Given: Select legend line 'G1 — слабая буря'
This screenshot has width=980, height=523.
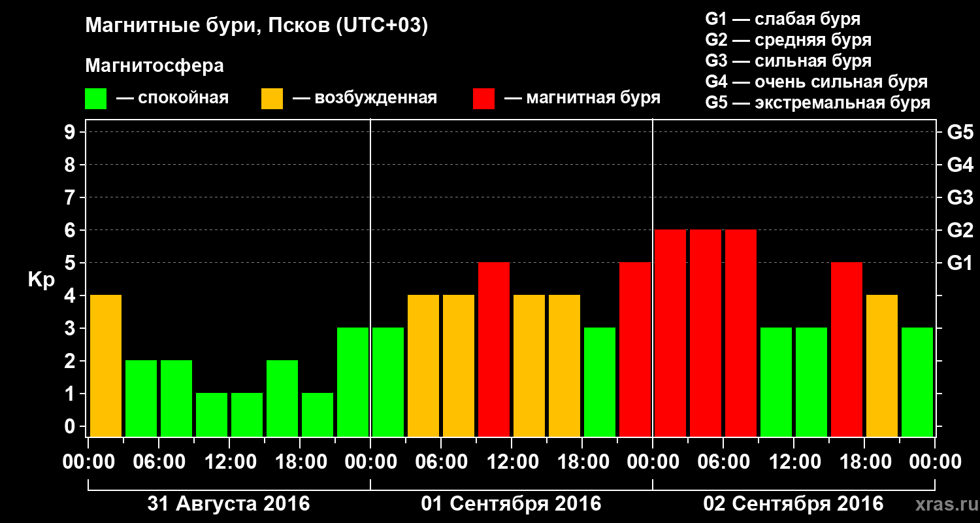Looking at the screenshot, I should pyautogui.click(x=783, y=18).
